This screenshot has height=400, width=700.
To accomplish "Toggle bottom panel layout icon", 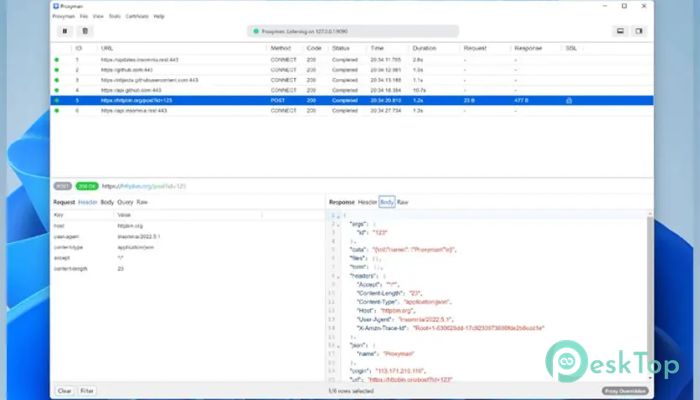I will pyautogui.click(x=620, y=31).
